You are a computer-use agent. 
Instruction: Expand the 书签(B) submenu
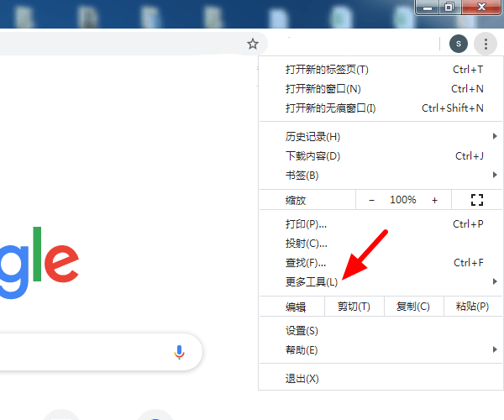[x=381, y=175]
